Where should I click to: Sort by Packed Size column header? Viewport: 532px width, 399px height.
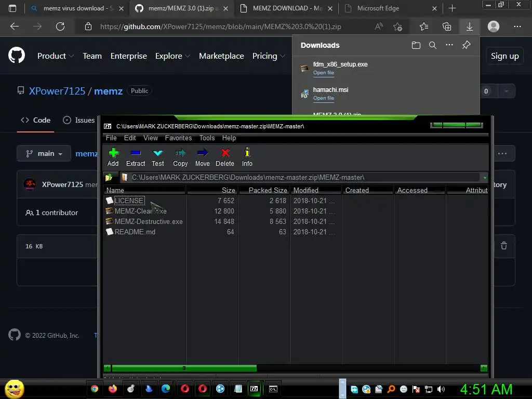click(x=264, y=190)
